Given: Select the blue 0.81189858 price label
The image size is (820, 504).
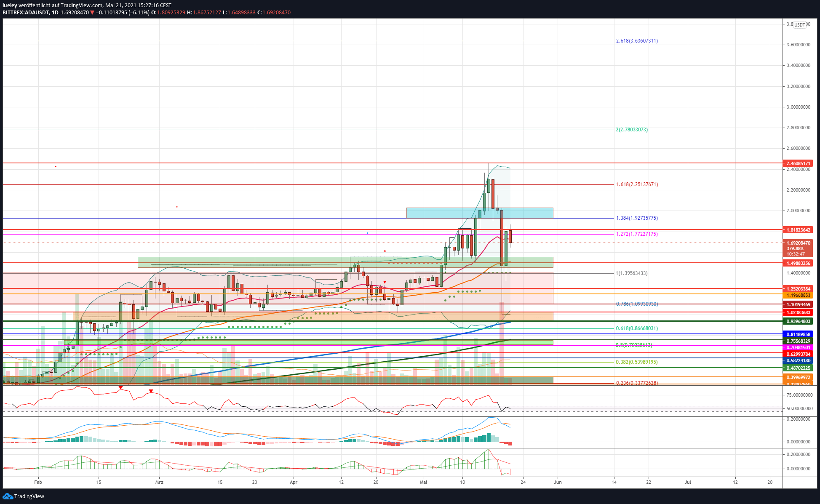Looking at the screenshot, I should [798, 334].
